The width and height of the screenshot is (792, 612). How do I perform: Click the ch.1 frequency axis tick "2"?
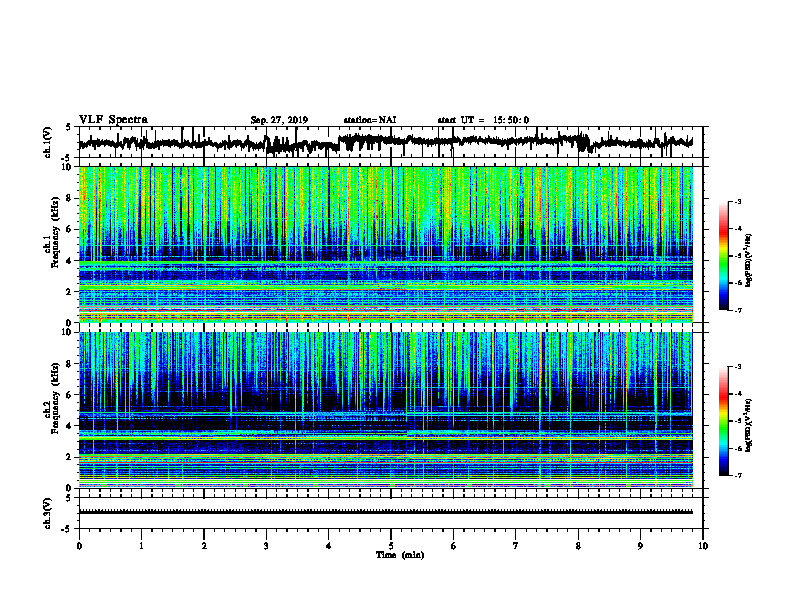70,292
